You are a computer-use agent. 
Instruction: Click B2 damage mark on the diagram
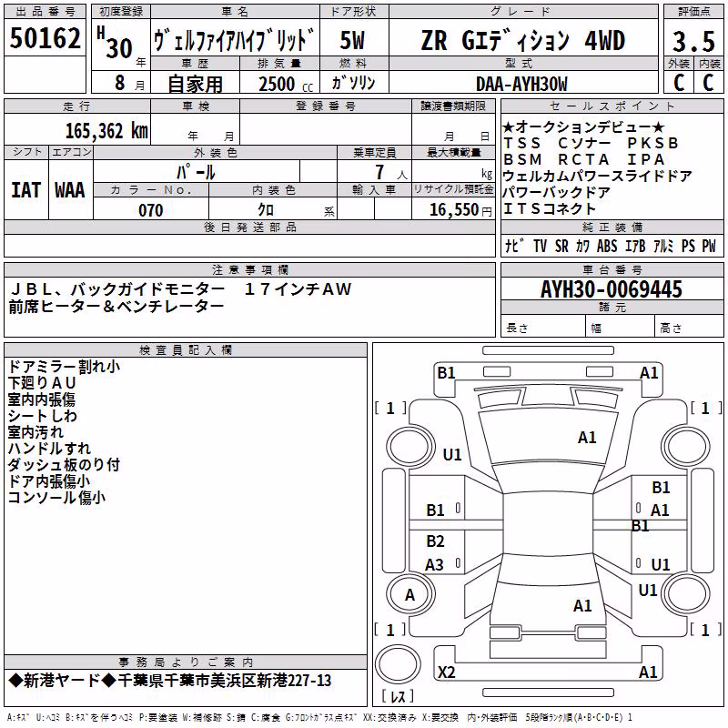tap(435, 541)
